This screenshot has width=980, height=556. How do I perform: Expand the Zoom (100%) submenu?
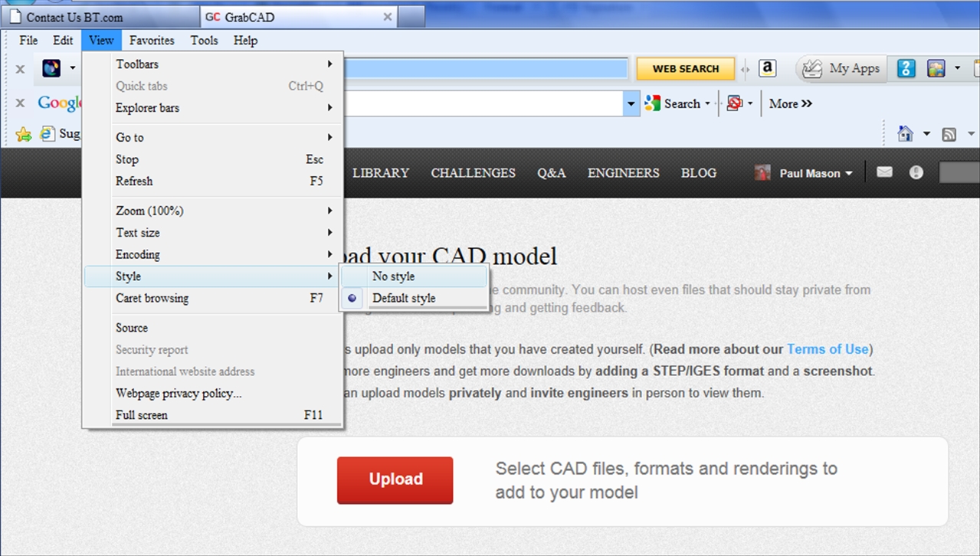tap(213, 211)
